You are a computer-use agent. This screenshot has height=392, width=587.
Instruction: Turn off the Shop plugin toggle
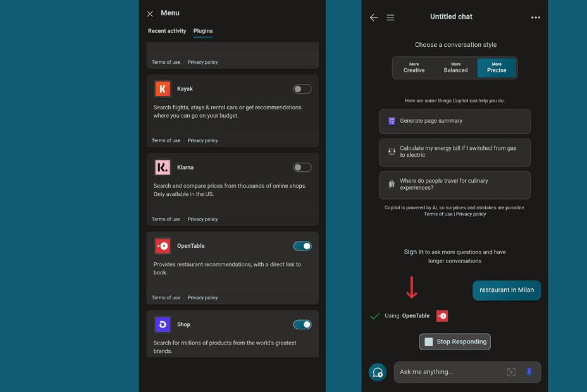pos(302,324)
